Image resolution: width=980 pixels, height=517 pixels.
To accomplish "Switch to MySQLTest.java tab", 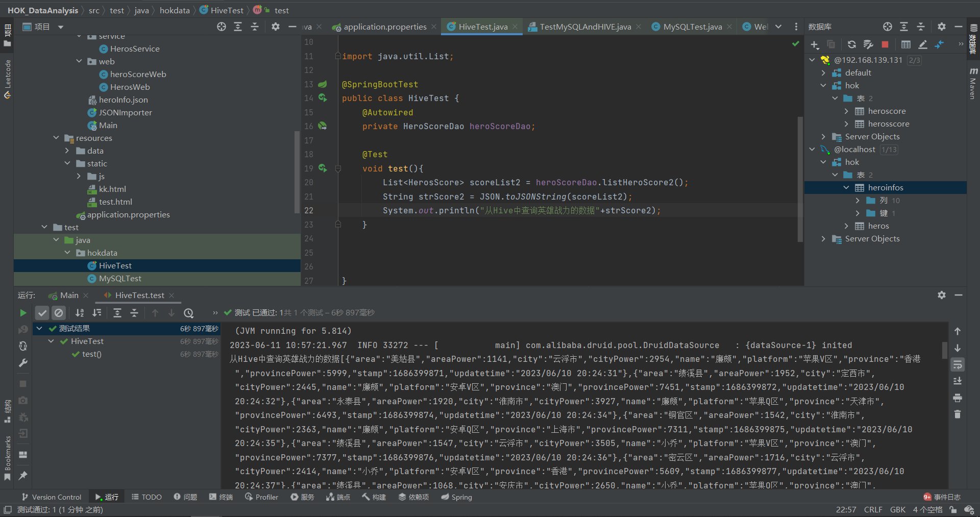I will coord(692,27).
